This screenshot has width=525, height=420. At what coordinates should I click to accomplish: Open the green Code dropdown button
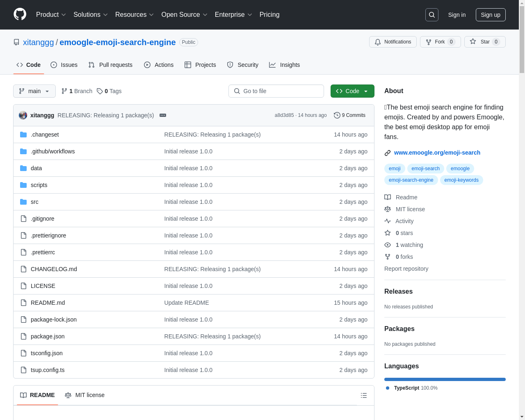pyautogui.click(x=352, y=91)
